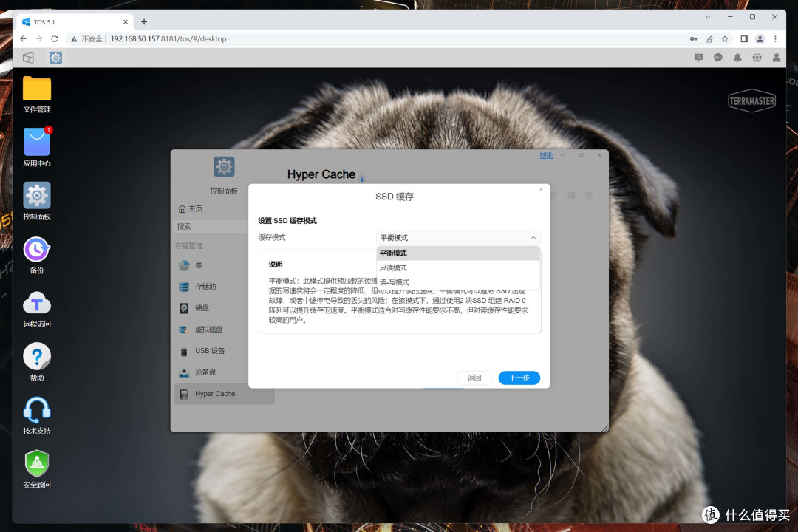Open the TOS chat message bubble icon
The width and height of the screenshot is (798, 532).
(x=718, y=58)
